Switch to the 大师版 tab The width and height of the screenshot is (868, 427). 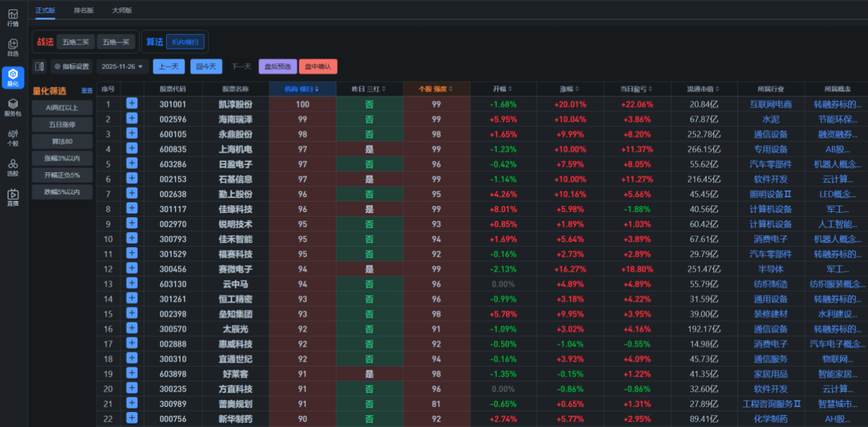click(122, 10)
